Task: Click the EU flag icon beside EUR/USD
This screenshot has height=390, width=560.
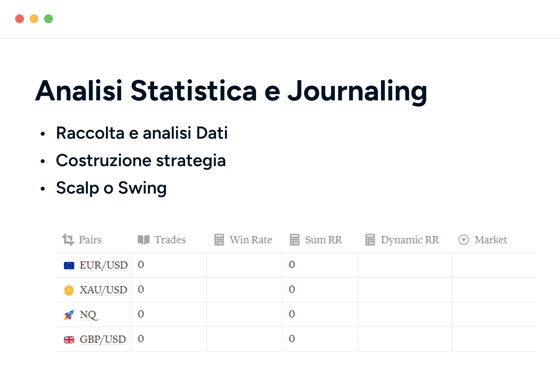Action: [x=69, y=265]
